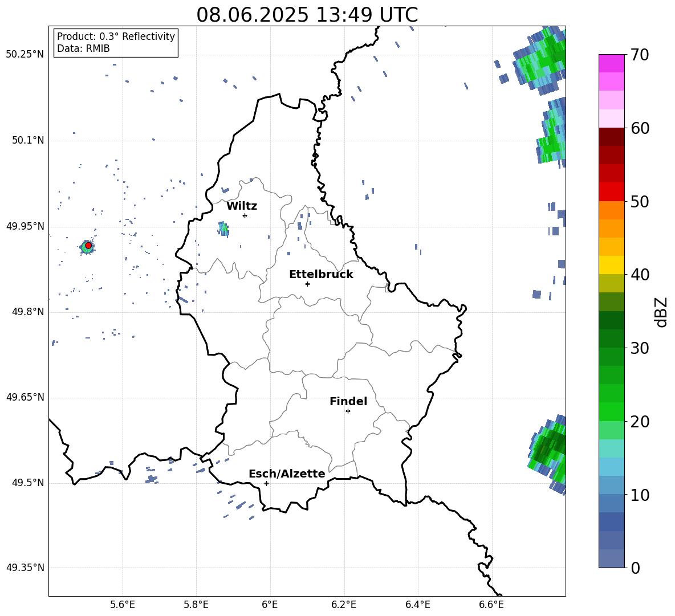Click the red radar site marker
The height and width of the screenshot is (616, 675).
coord(88,246)
